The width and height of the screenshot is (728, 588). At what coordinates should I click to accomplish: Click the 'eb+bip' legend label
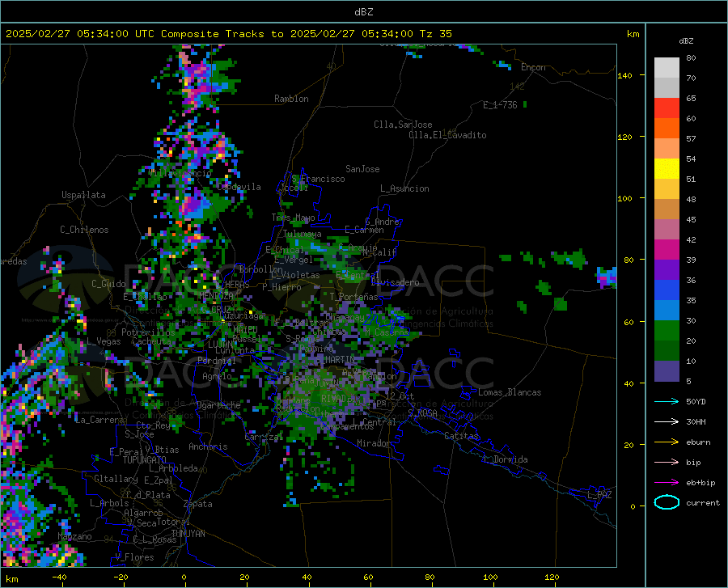click(x=700, y=482)
